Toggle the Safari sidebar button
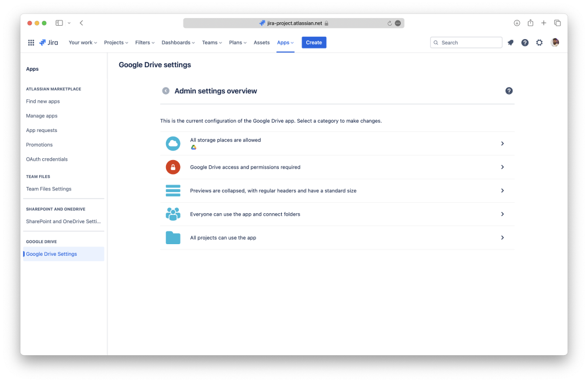The width and height of the screenshot is (588, 382). [59, 23]
